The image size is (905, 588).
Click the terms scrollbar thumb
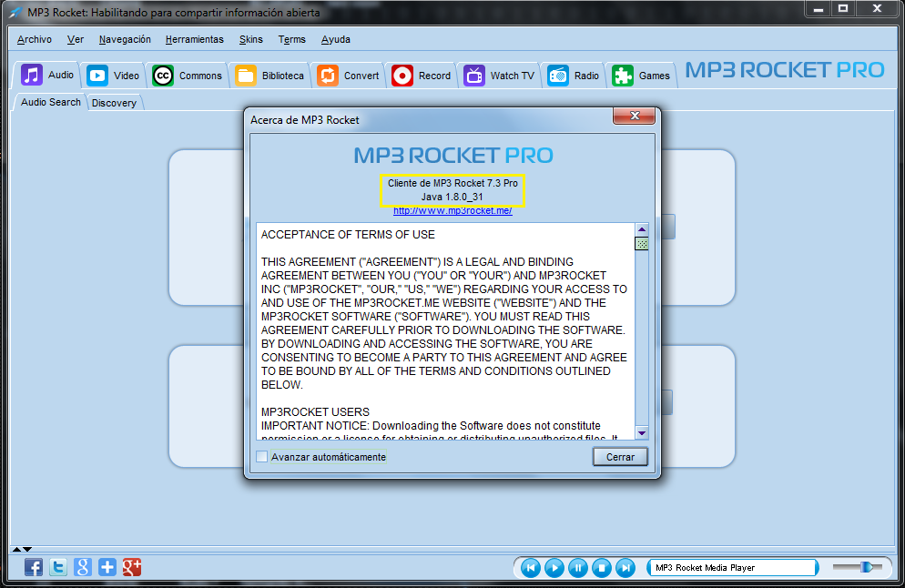(641, 244)
